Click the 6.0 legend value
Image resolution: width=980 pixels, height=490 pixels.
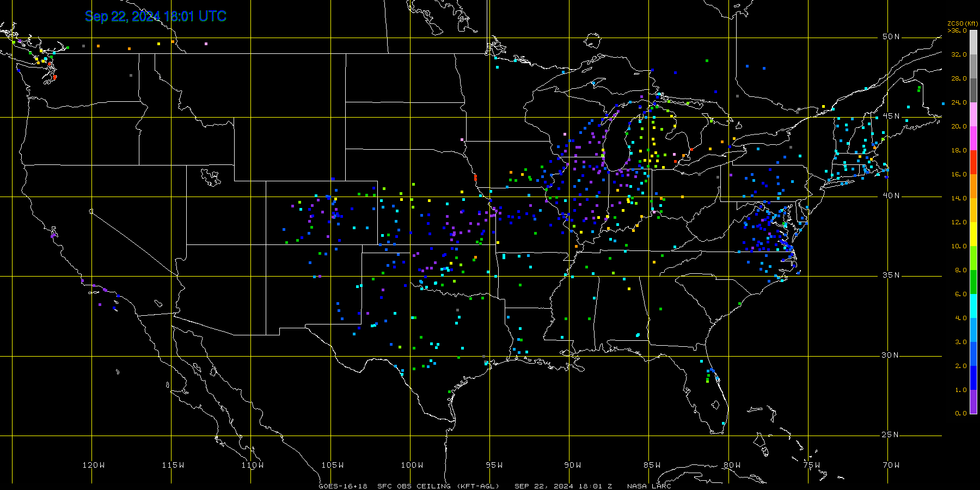tap(960, 294)
